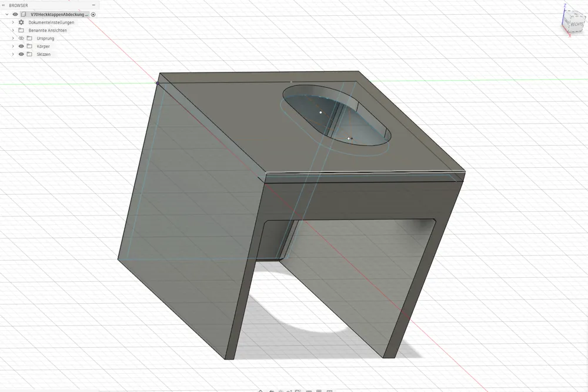Select the Körper label
The height and width of the screenshot is (392, 588).
[43, 46]
